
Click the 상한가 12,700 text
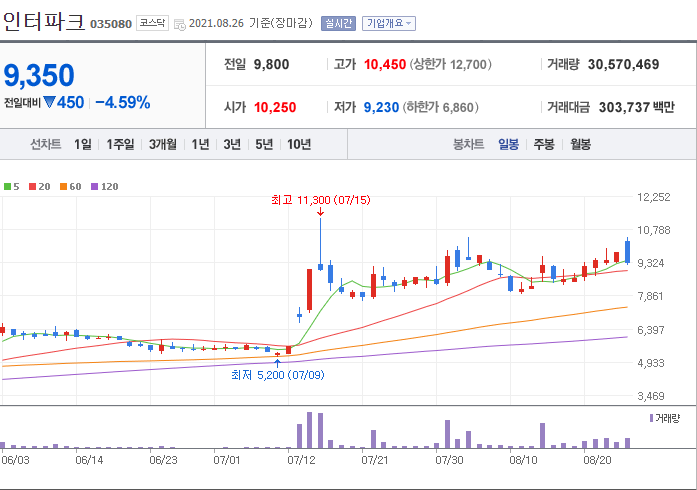click(451, 64)
